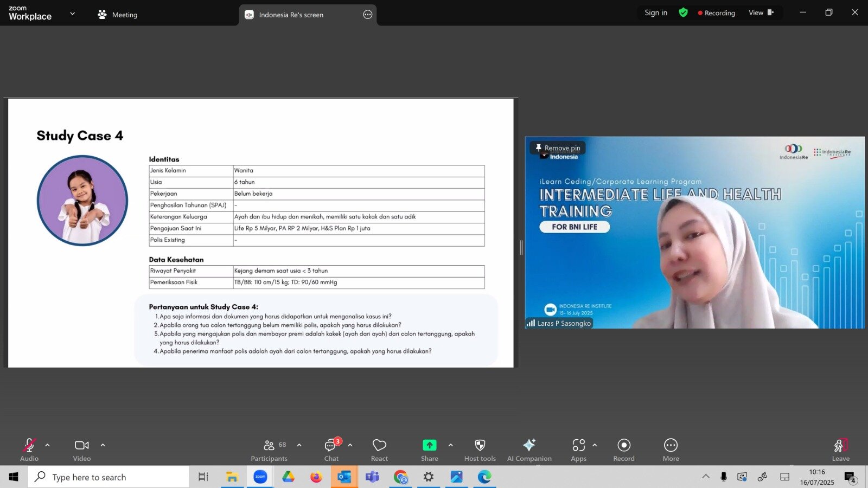868x488 pixels.
Task: Expand Apps options chevron
Action: [x=595, y=445]
